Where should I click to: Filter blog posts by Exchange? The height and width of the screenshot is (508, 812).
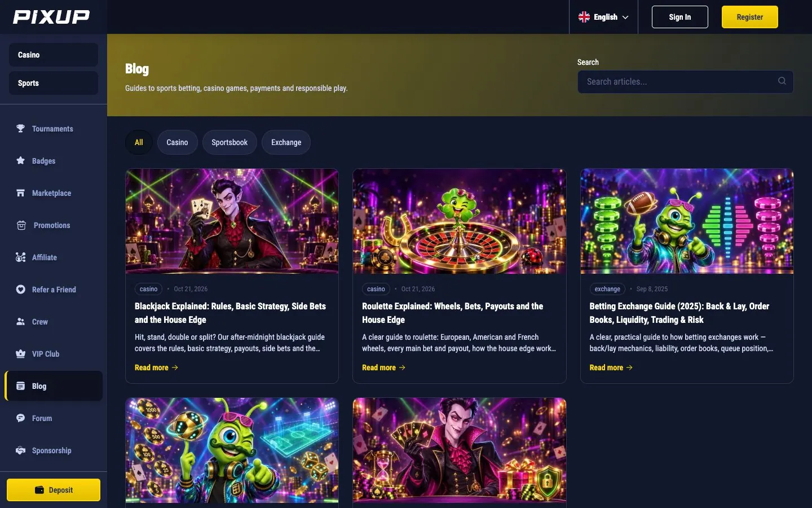[286, 142]
